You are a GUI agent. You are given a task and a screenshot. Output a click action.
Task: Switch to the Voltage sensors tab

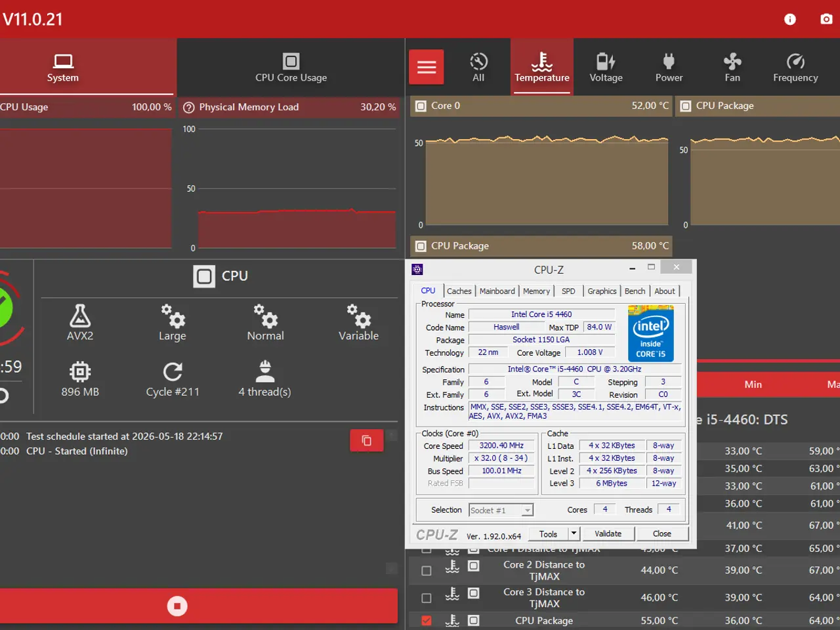(606, 68)
